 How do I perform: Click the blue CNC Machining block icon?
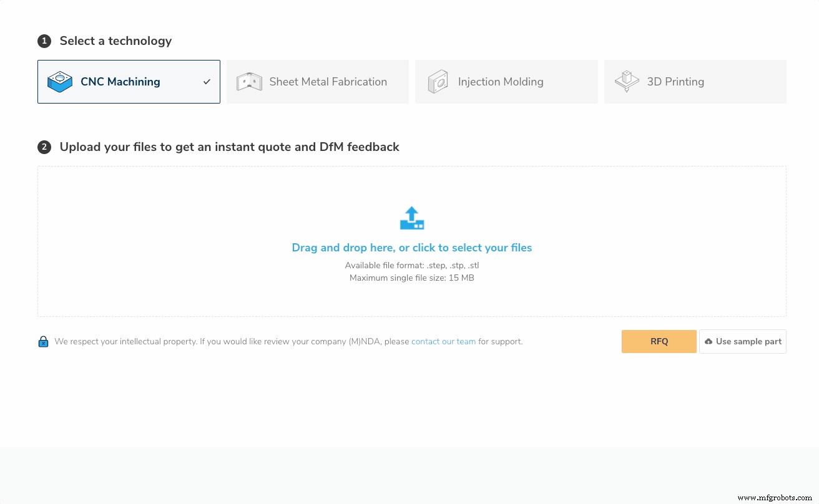pos(60,82)
